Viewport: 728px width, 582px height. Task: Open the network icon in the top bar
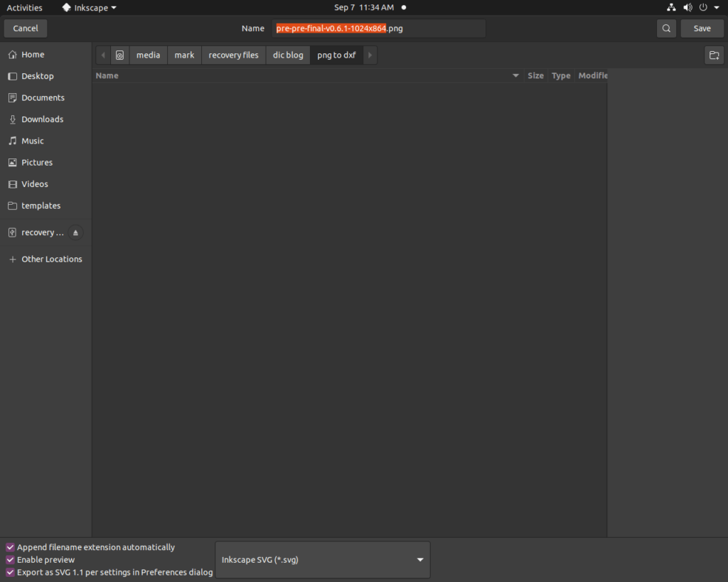(671, 7)
